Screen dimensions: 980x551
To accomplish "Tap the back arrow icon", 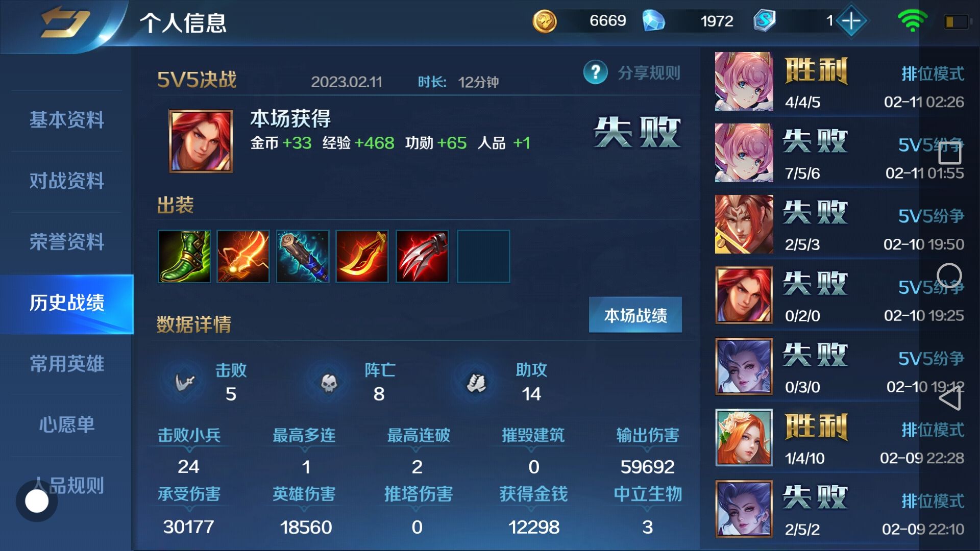I will (x=65, y=23).
